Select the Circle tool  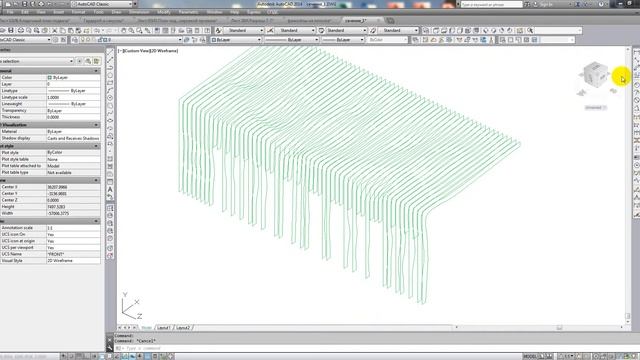110,98
